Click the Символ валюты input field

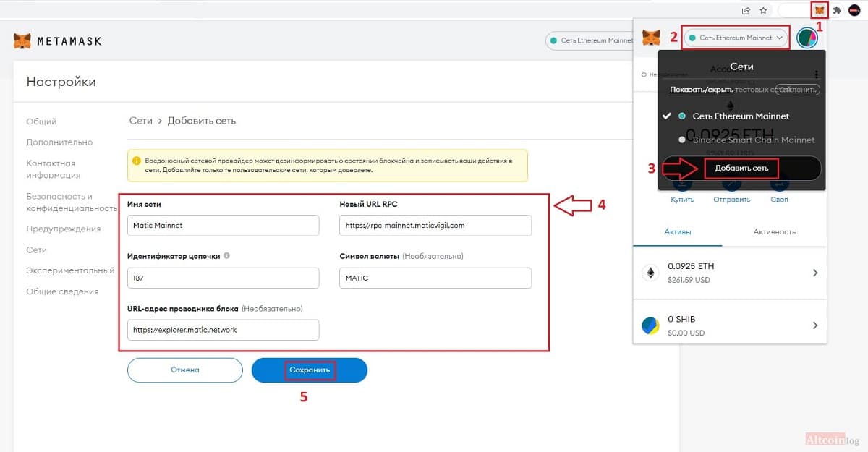click(x=435, y=278)
